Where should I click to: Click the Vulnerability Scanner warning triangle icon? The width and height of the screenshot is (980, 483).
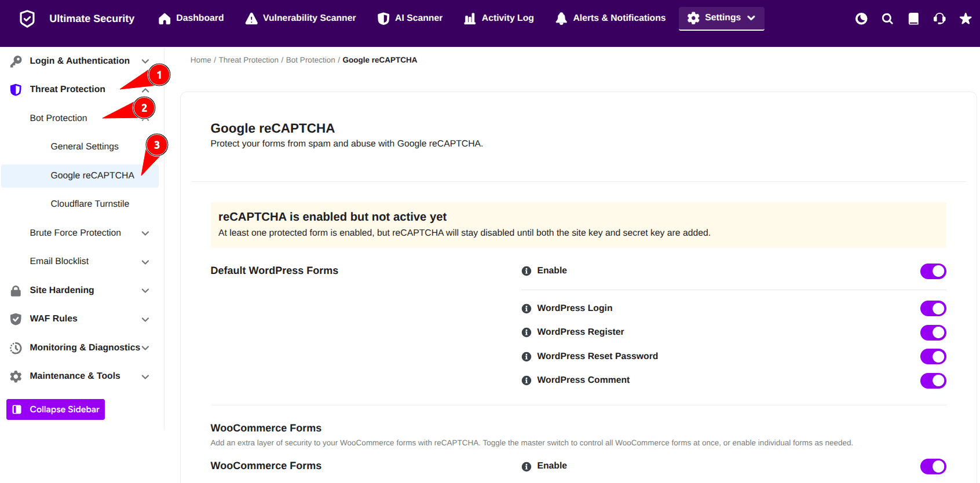(x=251, y=19)
